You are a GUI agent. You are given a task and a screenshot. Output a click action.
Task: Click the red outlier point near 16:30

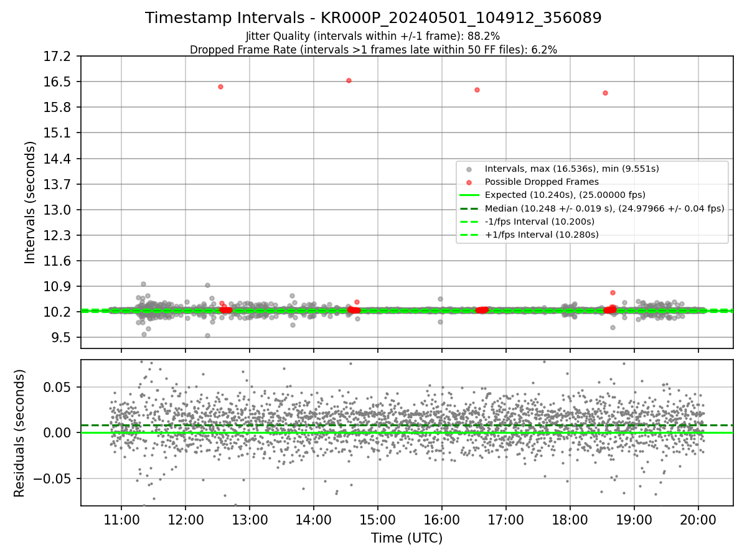click(x=477, y=90)
